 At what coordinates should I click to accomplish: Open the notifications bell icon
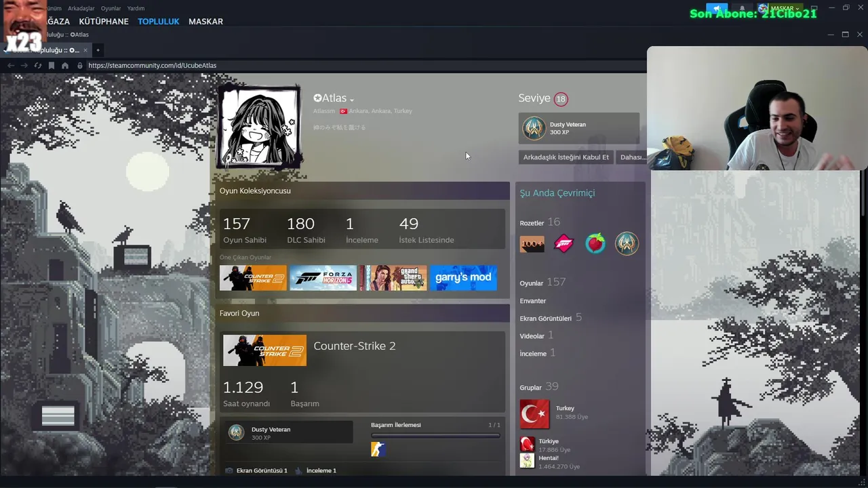(742, 9)
